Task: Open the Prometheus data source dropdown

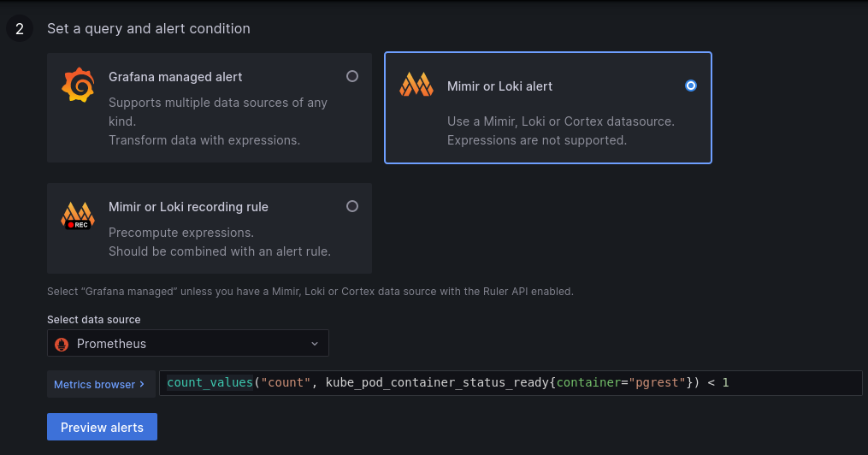Action: point(187,343)
